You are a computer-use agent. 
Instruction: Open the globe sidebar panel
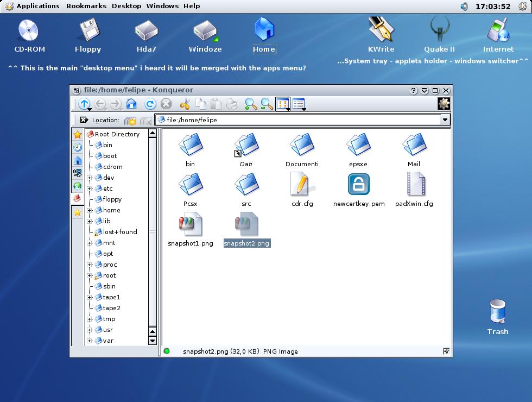[x=78, y=186]
